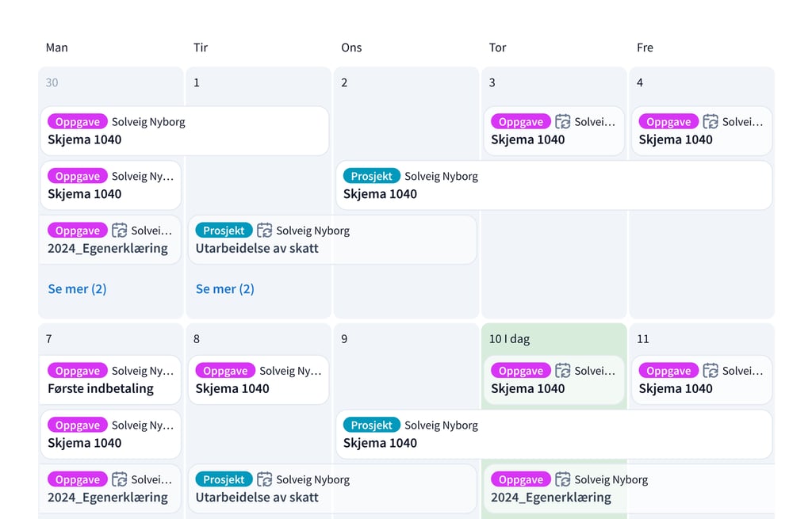
Task: Click recurring icon on second-week Utarbeidelse av skatt project
Action: (x=264, y=479)
